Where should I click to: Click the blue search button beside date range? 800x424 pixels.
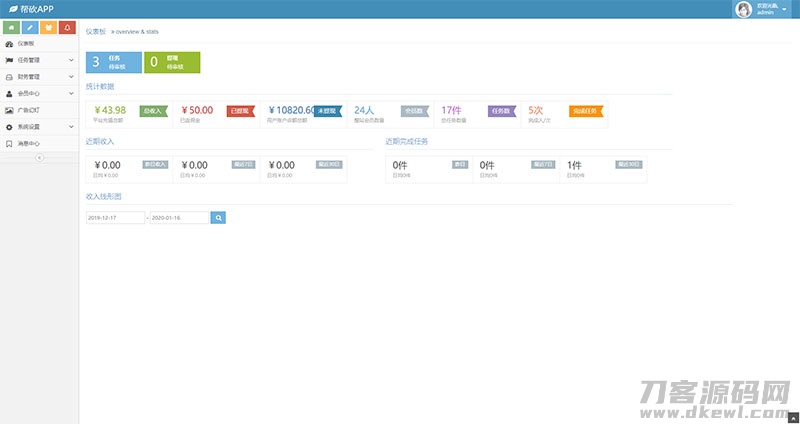[218, 217]
